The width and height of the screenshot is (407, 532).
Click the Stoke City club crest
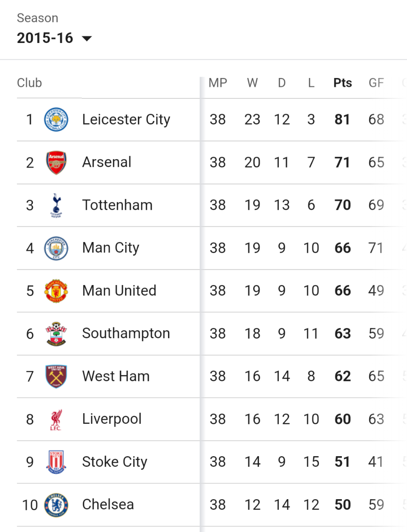coord(56,462)
